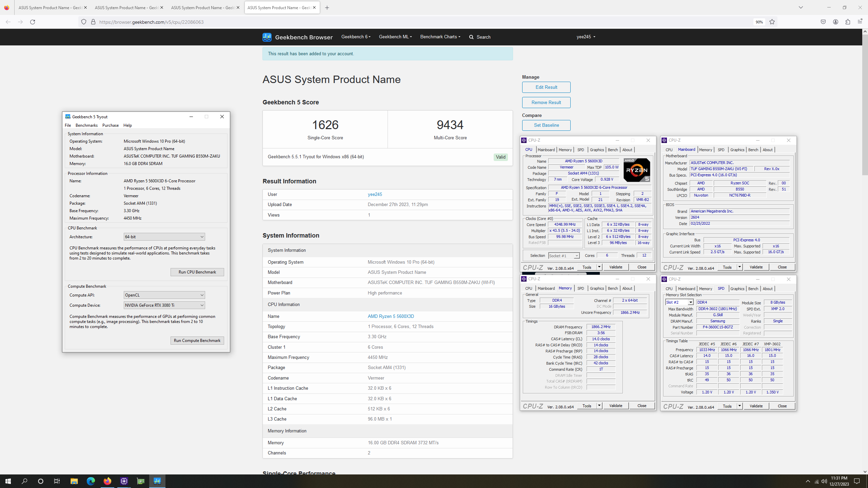Click Validate in CPU-Z Memory window
The width and height of the screenshot is (868, 488).
[x=616, y=406]
